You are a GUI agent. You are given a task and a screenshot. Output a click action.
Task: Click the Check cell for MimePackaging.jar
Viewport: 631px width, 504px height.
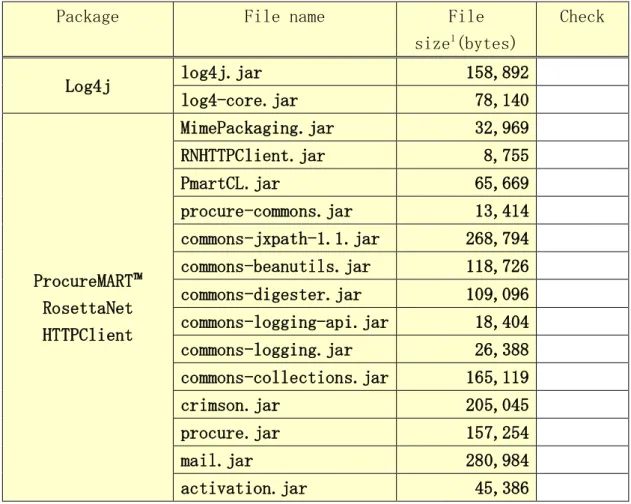pyautogui.click(x=582, y=128)
